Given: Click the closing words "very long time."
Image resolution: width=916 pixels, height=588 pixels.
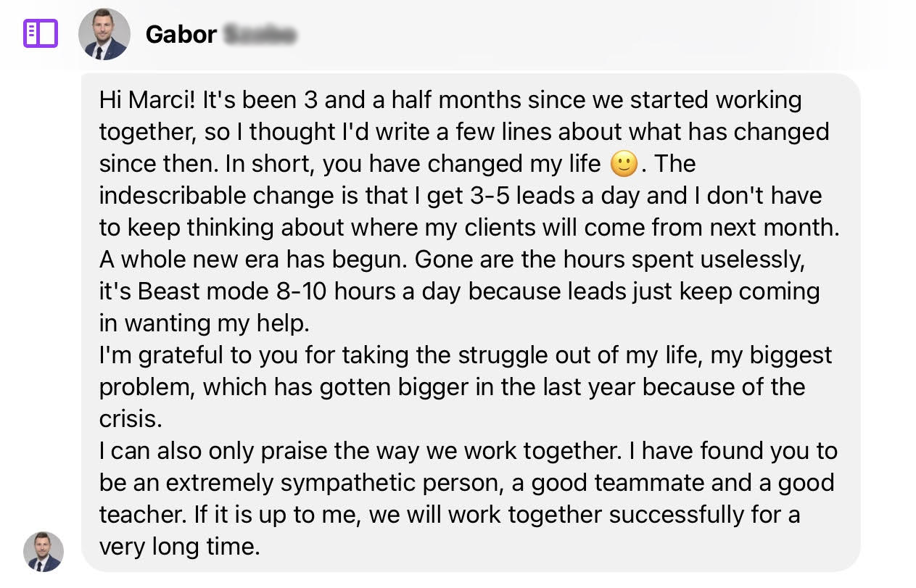Looking at the screenshot, I should click(179, 546).
